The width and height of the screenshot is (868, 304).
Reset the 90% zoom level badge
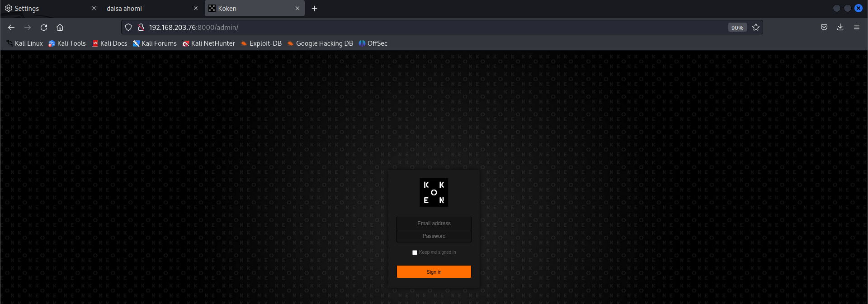[737, 28]
